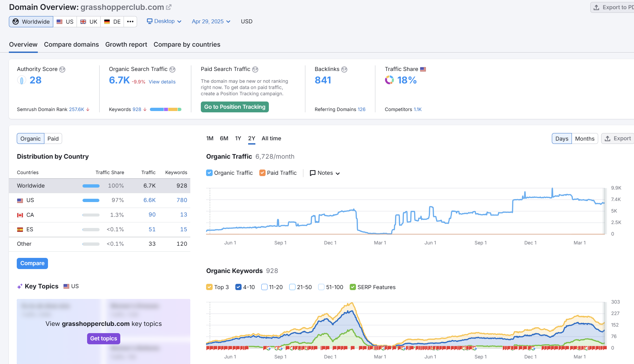
Task: Click the Key Topics US flag
Action: [66, 286]
